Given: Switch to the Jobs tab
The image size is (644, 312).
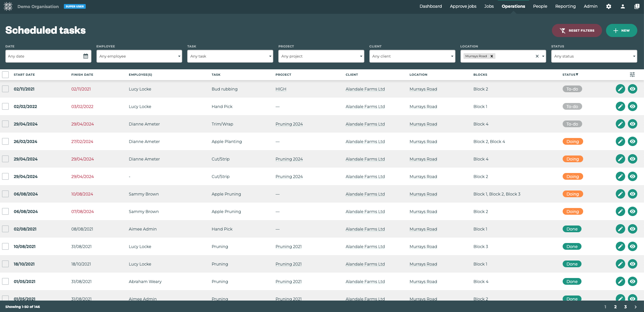Looking at the screenshot, I should click(489, 6).
